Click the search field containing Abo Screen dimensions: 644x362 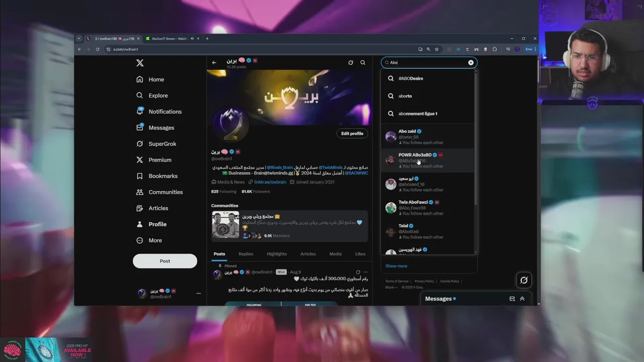tap(429, 63)
